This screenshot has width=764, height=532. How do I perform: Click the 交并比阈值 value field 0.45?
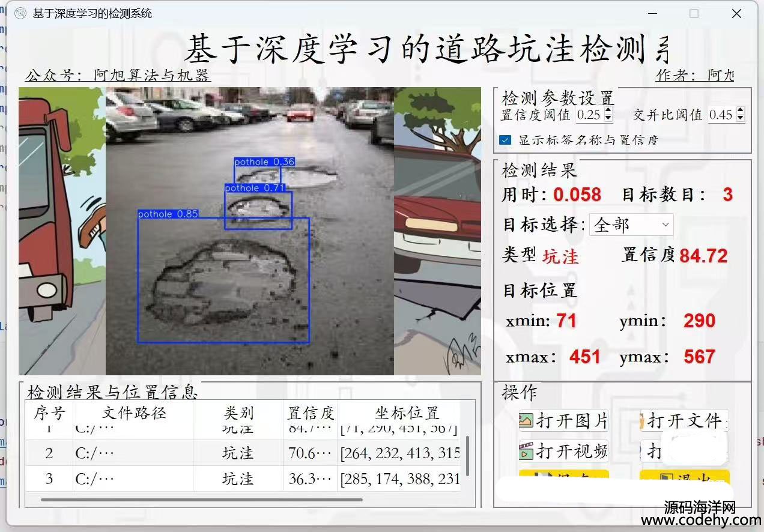point(721,115)
